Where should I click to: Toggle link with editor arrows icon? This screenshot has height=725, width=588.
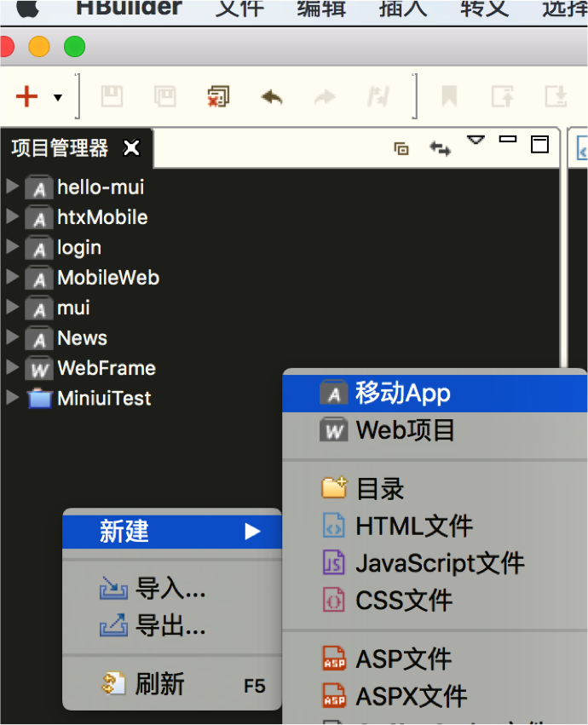click(440, 148)
